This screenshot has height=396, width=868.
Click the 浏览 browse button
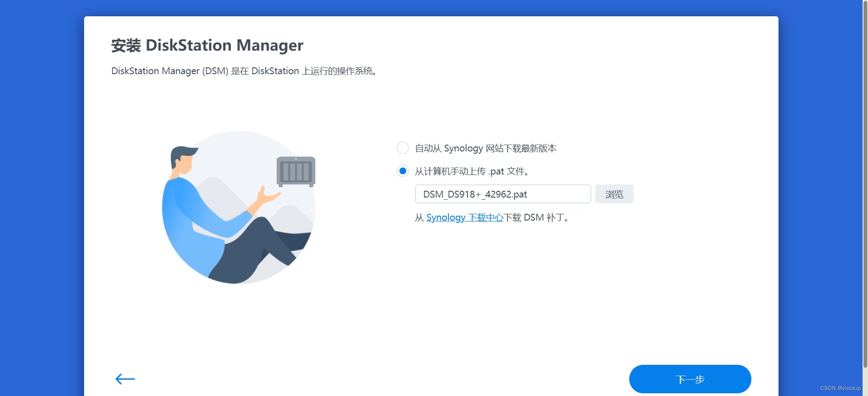614,194
